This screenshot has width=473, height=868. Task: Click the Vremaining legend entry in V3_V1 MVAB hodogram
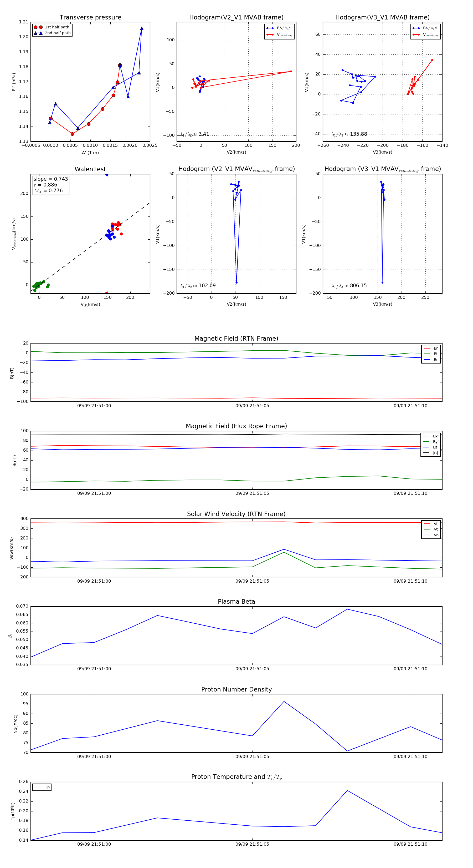point(425,35)
